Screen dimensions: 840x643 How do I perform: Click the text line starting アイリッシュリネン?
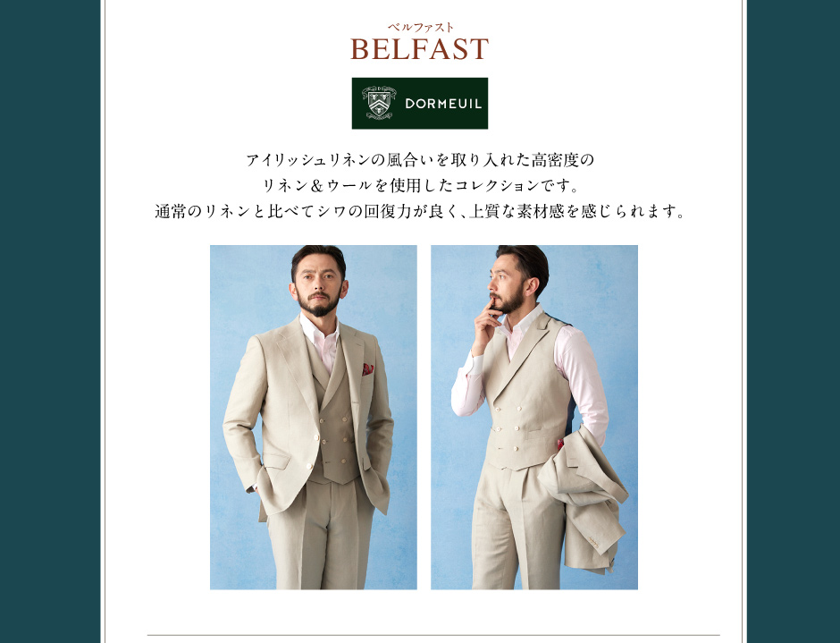(x=420, y=160)
